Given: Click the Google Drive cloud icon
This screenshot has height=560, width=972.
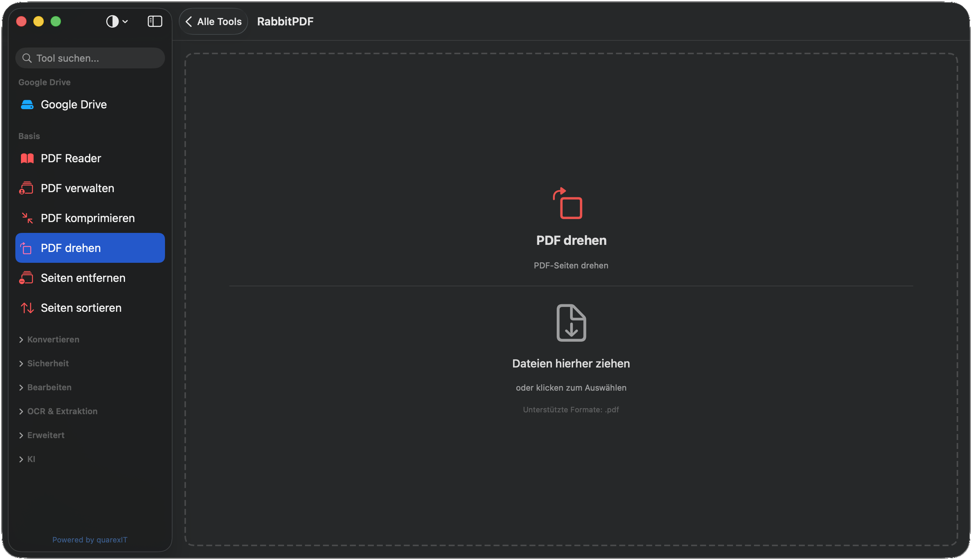Looking at the screenshot, I should point(27,105).
